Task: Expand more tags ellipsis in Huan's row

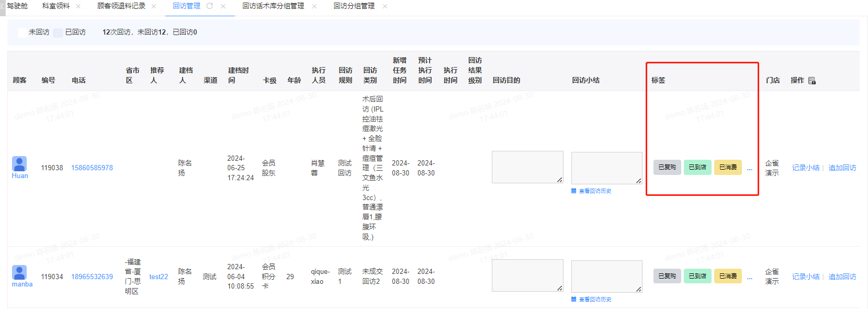Action: [x=750, y=169]
